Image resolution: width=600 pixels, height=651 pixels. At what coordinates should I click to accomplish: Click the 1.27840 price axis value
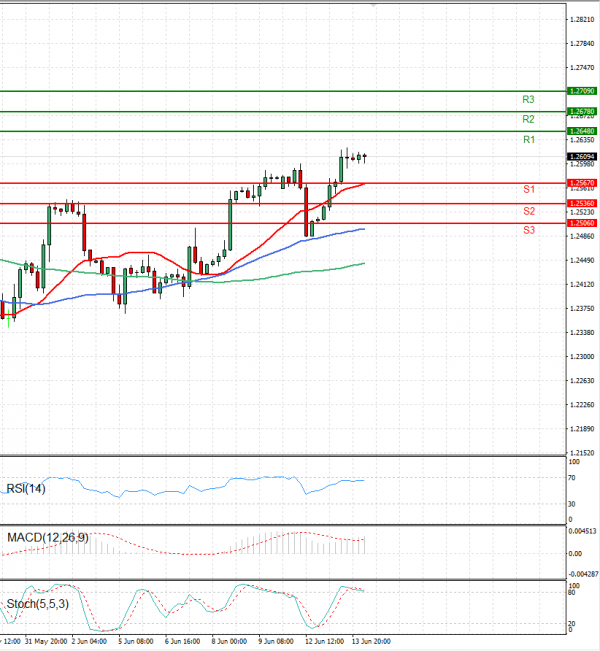click(582, 44)
